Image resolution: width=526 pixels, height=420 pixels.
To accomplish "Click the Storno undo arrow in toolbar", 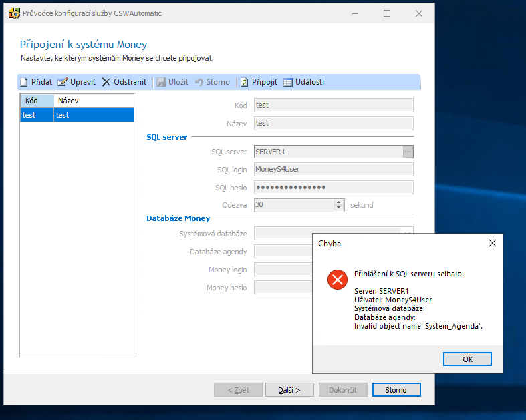I will [199, 82].
